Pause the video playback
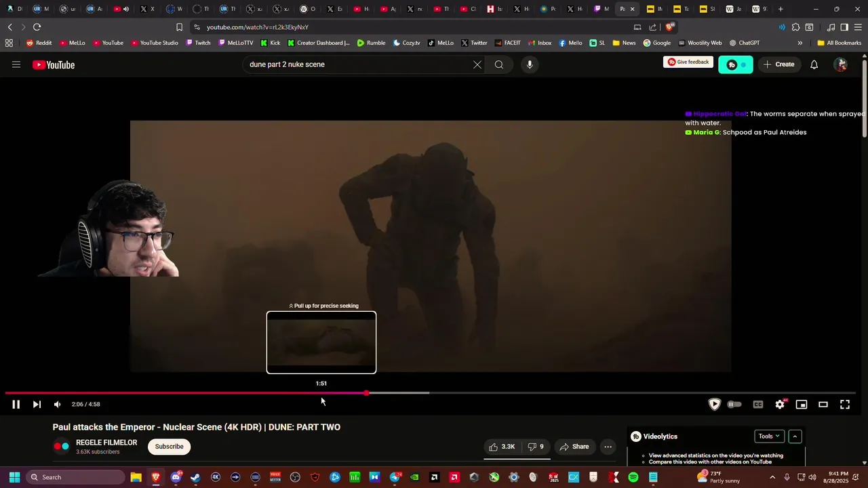Screen dimensions: 868x488 pyautogui.click(x=16, y=405)
